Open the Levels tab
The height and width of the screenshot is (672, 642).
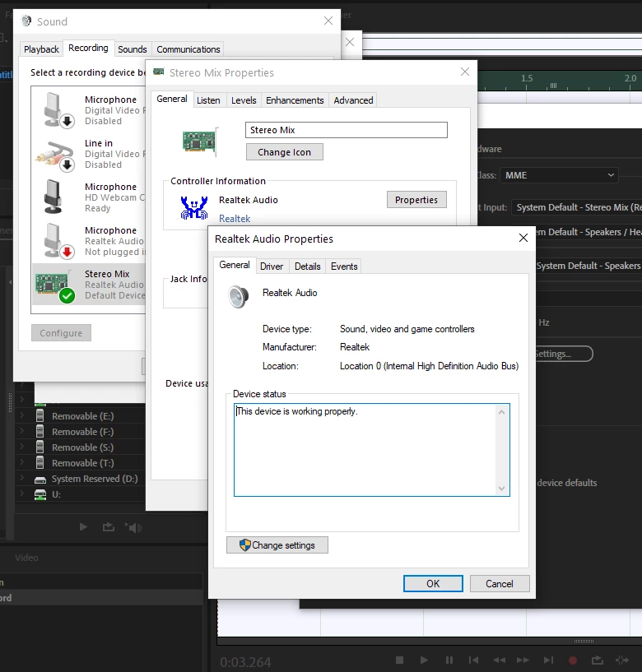click(244, 100)
